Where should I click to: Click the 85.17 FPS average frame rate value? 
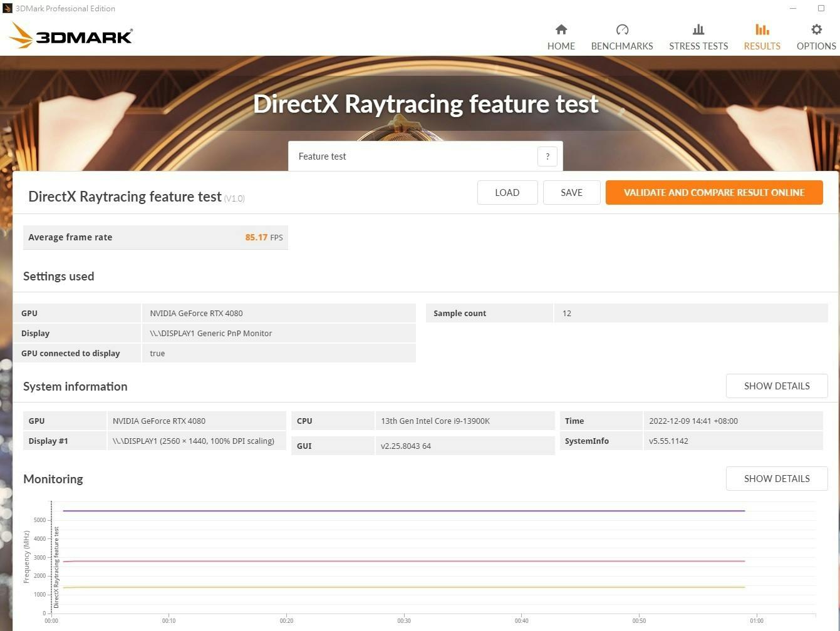pyautogui.click(x=264, y=237)
